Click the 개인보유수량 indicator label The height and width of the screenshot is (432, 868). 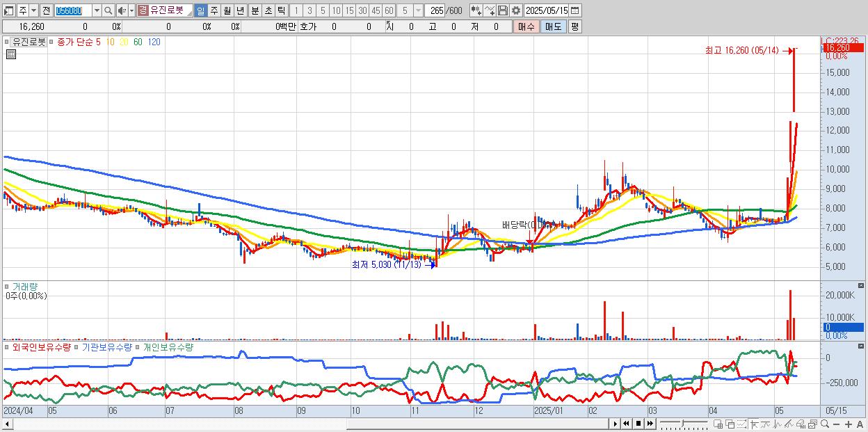point(168,346)
